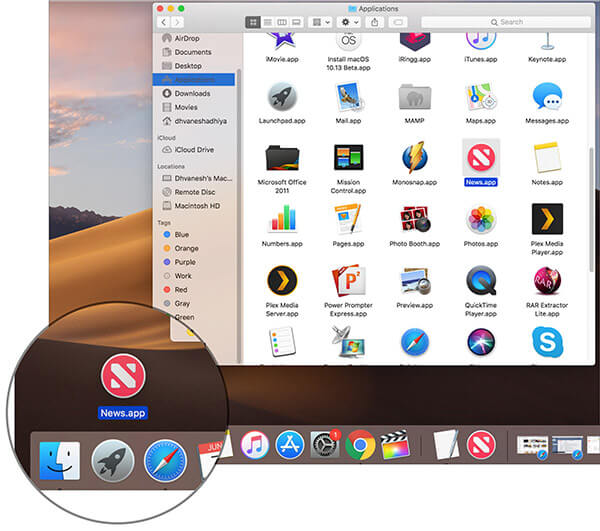The width and height of the screenshot is (600, 531).
Task: Select the iTunes.app icon
Action: click(481, 42)
